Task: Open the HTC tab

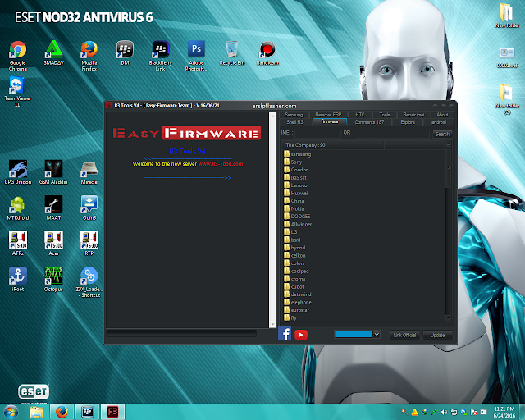Action: 360,115
